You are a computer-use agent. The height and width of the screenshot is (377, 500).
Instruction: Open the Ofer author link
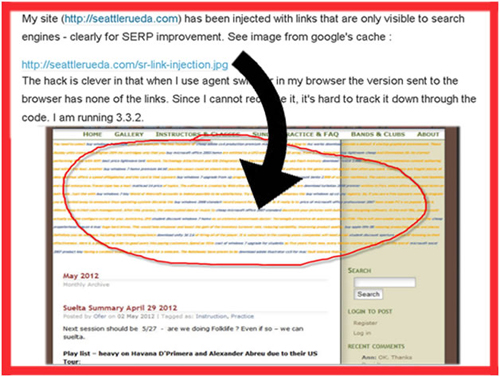point(100,316)
